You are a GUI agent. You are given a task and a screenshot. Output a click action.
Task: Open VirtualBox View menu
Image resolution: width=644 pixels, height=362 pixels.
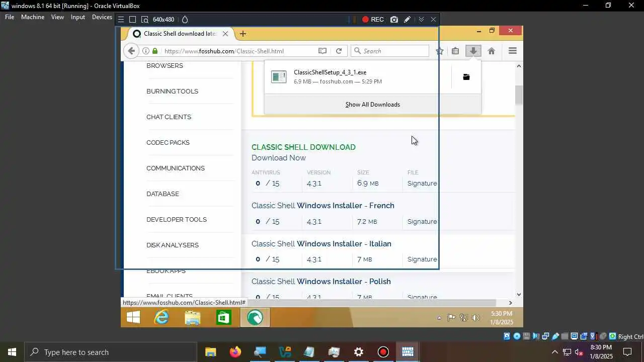(57, 17)
